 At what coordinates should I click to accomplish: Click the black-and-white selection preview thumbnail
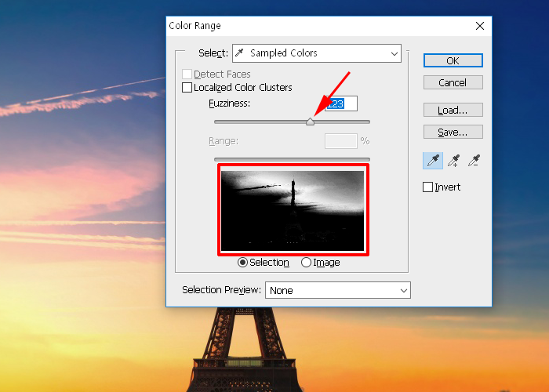click(293, 211)
